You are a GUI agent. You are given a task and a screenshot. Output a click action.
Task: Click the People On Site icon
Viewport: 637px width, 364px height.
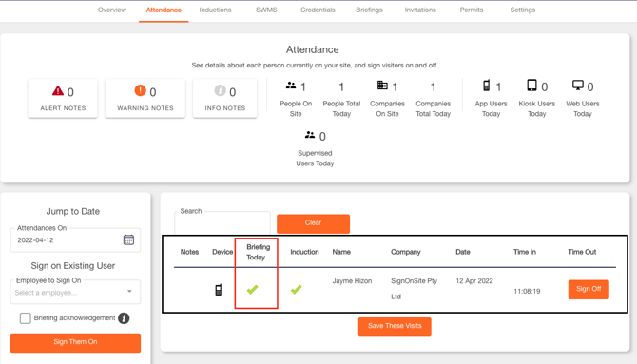click(291, 86)
